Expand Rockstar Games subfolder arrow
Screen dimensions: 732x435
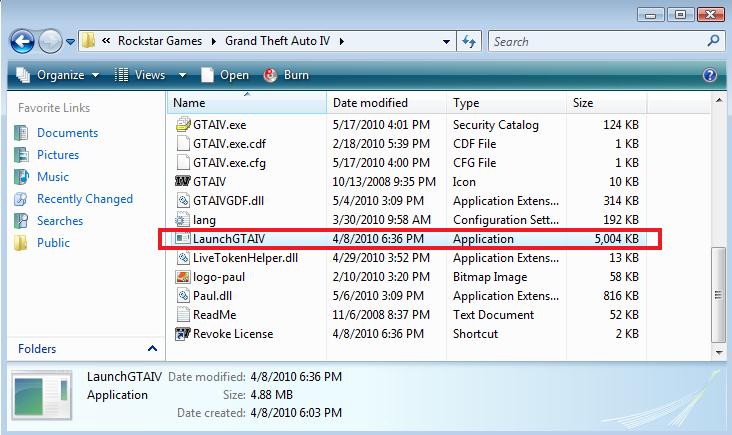tap(213, 42)
